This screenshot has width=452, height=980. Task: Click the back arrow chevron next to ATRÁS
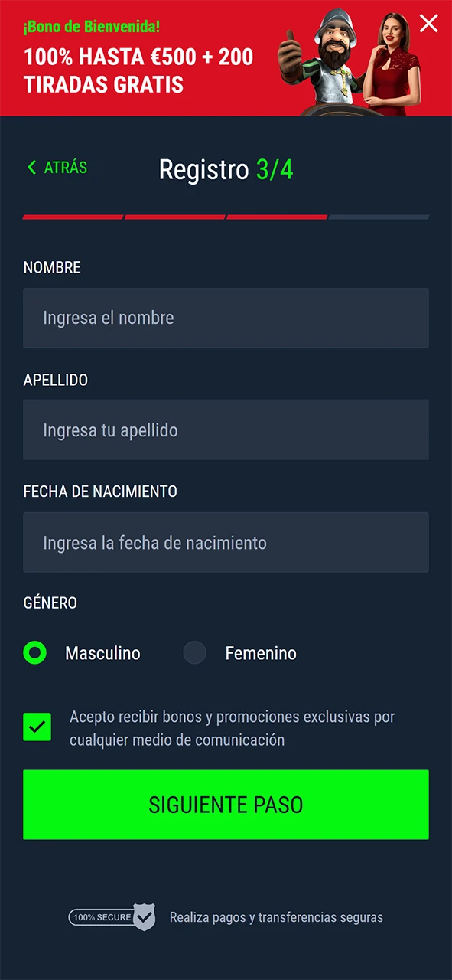point(31,167)
